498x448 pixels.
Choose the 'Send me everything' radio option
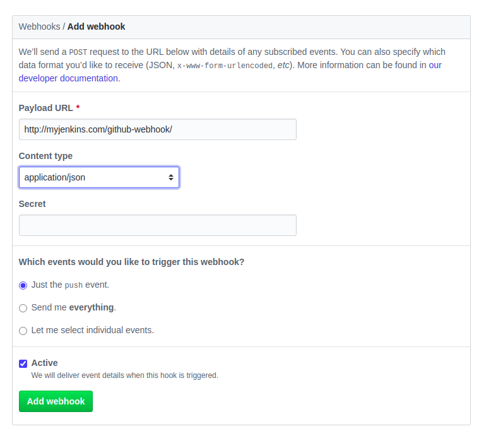click(x=23, y=308)
